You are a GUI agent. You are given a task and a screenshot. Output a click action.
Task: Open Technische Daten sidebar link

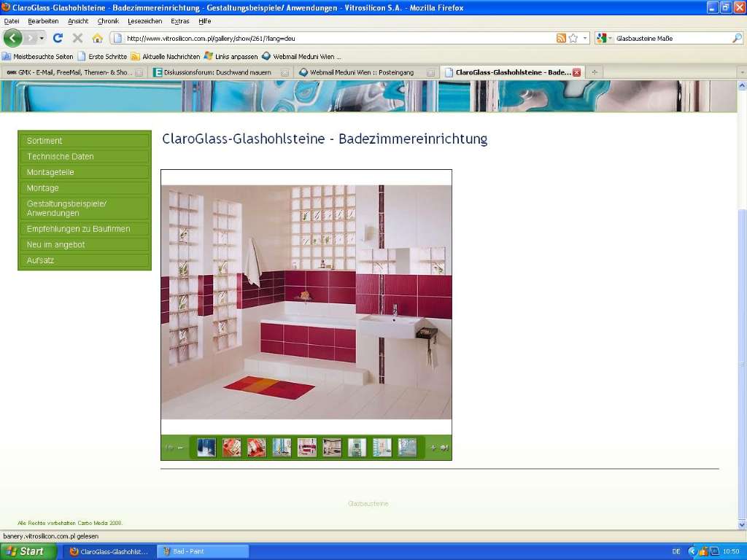[85, 157]
